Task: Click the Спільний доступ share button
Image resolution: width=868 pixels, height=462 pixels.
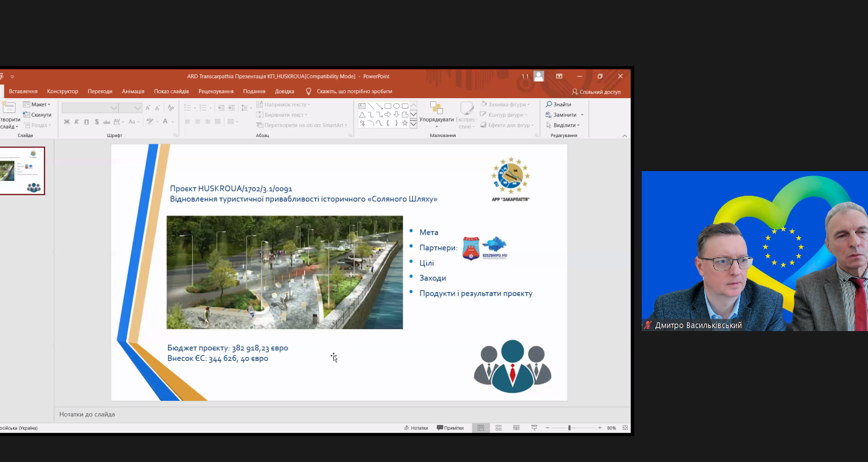Action: coord(596,91)
